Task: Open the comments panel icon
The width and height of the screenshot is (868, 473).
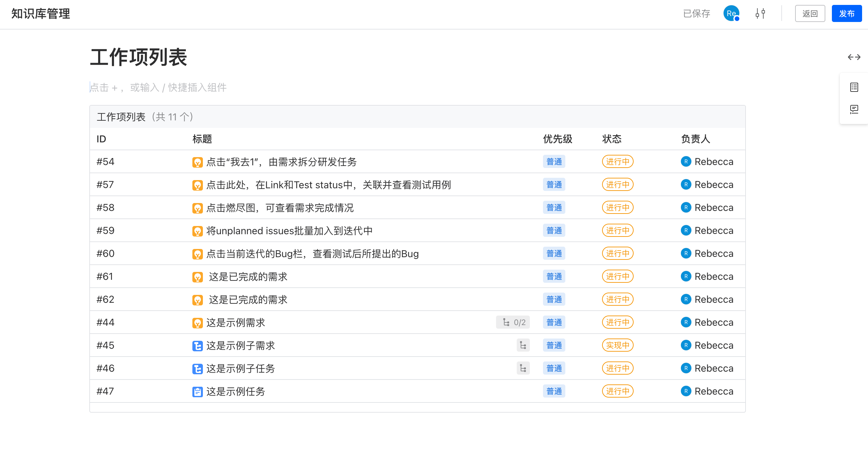Action: [854, 109]
